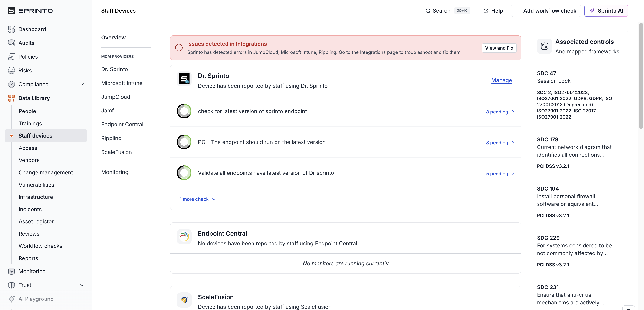Click the View and Fix button
644x310 pixels.
[499, 48]
